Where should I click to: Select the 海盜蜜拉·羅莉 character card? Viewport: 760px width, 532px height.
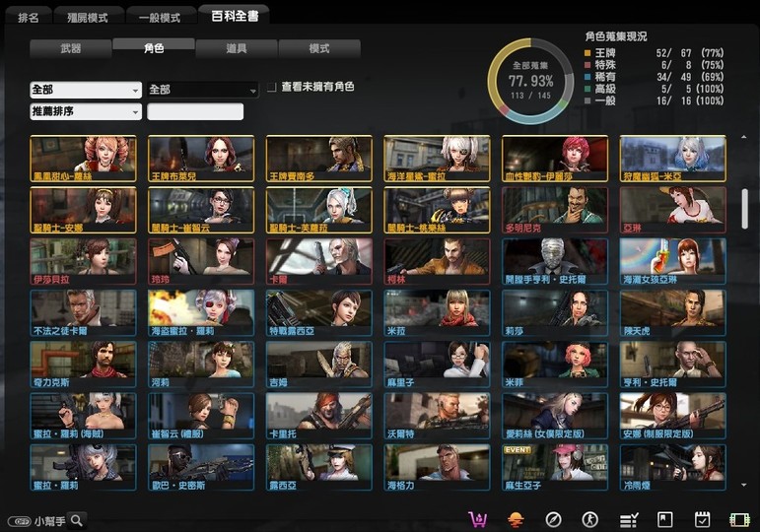click(x=201, y=313)
